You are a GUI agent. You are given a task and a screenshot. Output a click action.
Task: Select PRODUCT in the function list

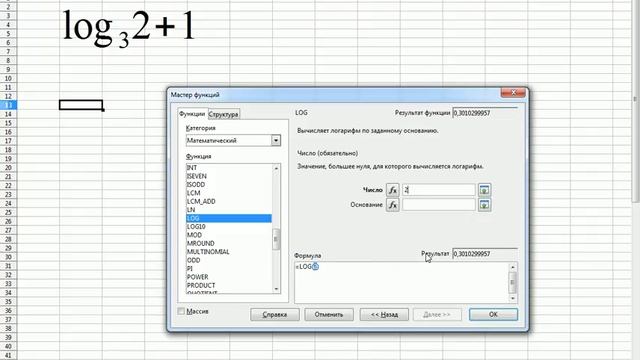pos(229,285)
